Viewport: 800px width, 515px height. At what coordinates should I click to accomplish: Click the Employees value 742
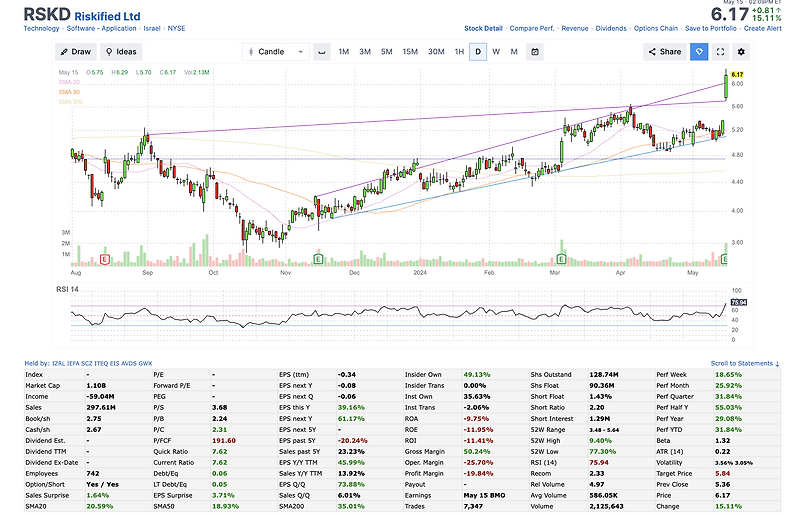[92, 474]
